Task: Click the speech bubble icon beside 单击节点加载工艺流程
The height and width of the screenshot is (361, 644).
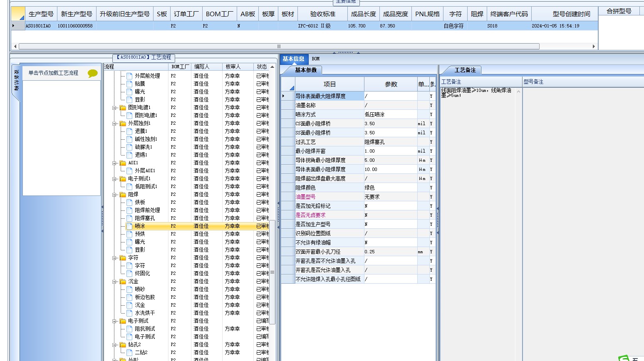Action: click(x=92, y=73)
